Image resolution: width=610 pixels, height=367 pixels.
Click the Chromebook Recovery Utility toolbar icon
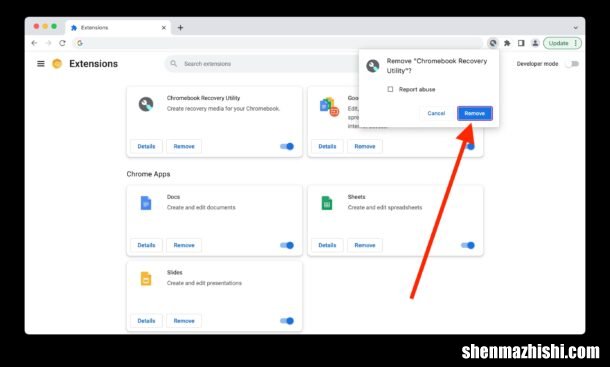coord(493,43)
